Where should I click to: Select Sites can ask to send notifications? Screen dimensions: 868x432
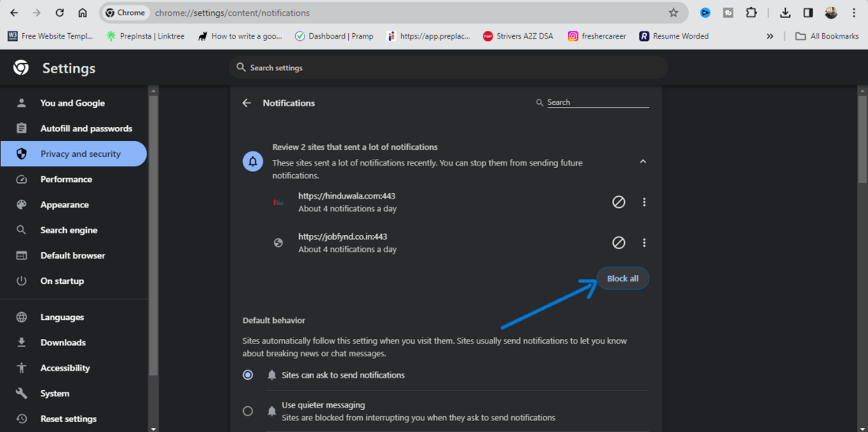pyautogui.click(x=248, y=375)
